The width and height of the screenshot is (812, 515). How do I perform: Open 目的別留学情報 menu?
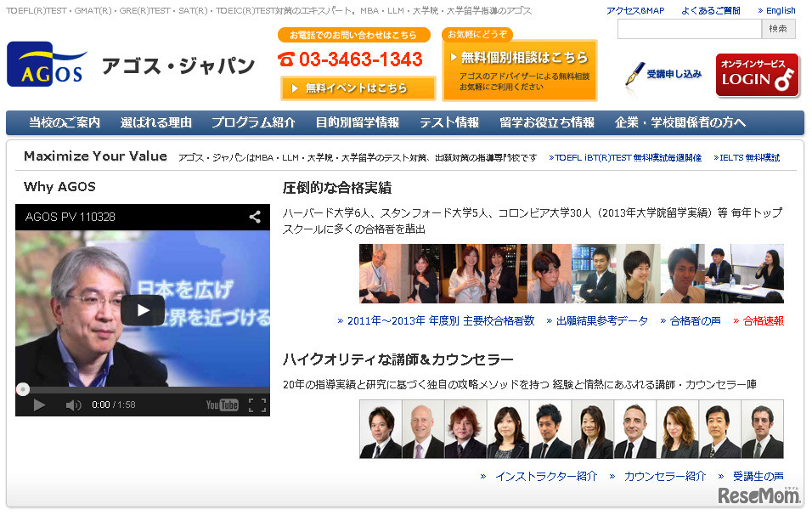[358, 122]
